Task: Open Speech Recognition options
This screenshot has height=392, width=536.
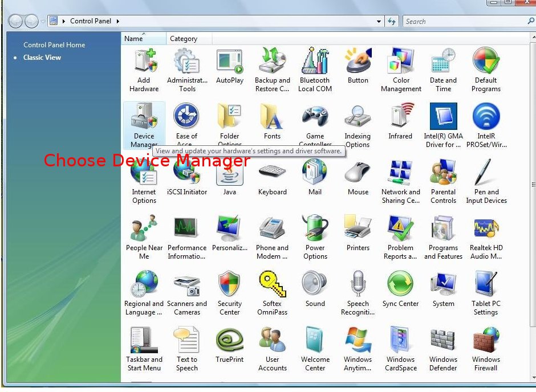Action: 358,284
